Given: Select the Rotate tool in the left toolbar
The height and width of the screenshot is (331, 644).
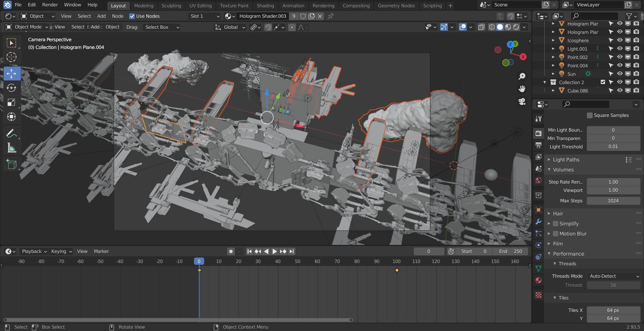Looking at the screenshot, I should [11, 88].
